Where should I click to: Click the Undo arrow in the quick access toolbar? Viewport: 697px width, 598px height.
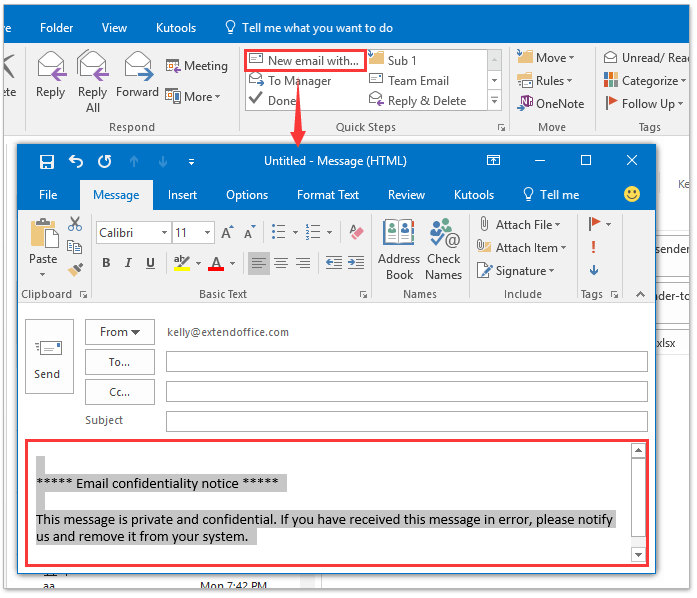click(76, 161)
